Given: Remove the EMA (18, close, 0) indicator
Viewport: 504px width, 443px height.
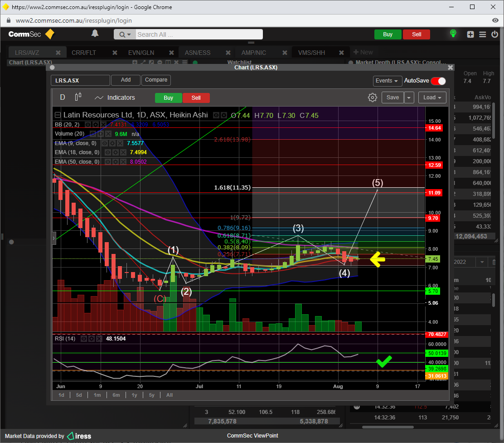Looking at the screenshot, I should pyautogui.click(x=123, y=152).
